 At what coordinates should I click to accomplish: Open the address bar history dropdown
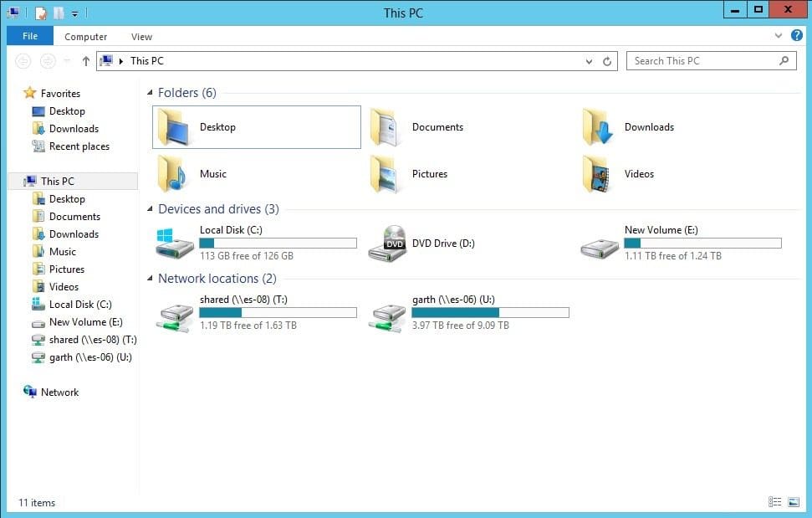[x=589, y=61]
